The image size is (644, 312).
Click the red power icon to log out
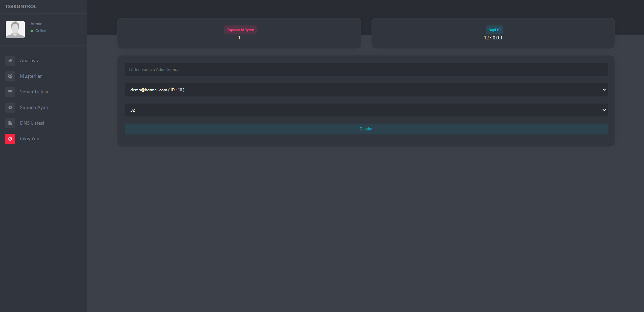(10, 139)
